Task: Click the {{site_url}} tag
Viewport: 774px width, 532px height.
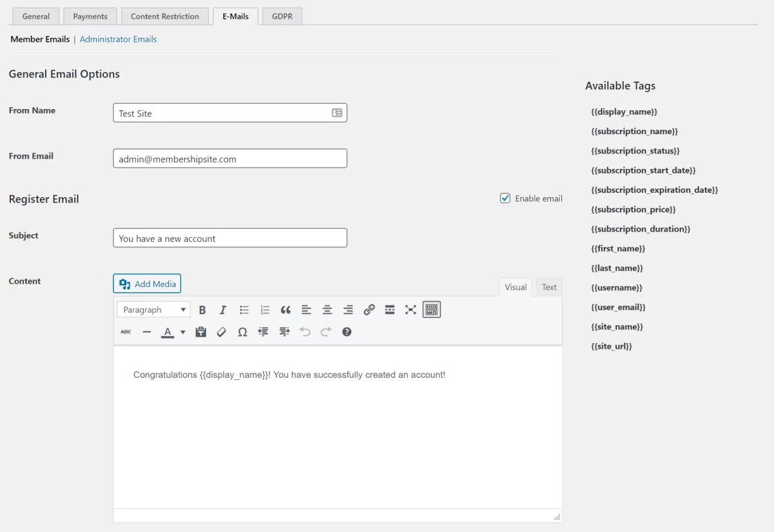Action: click(x=611, y=346)
